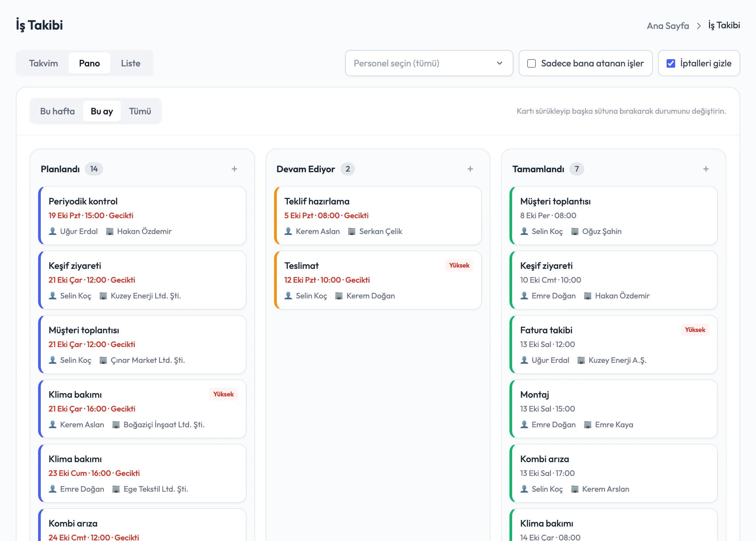756x541 pixels.
Task: Enable Sadece bana atanan işler checkbox
Action: pos(532,63)
